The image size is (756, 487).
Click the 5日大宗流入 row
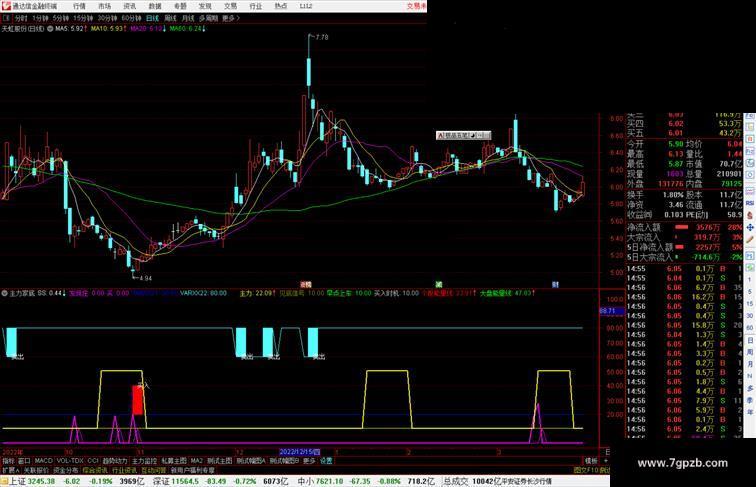click(x=685, y=257)
